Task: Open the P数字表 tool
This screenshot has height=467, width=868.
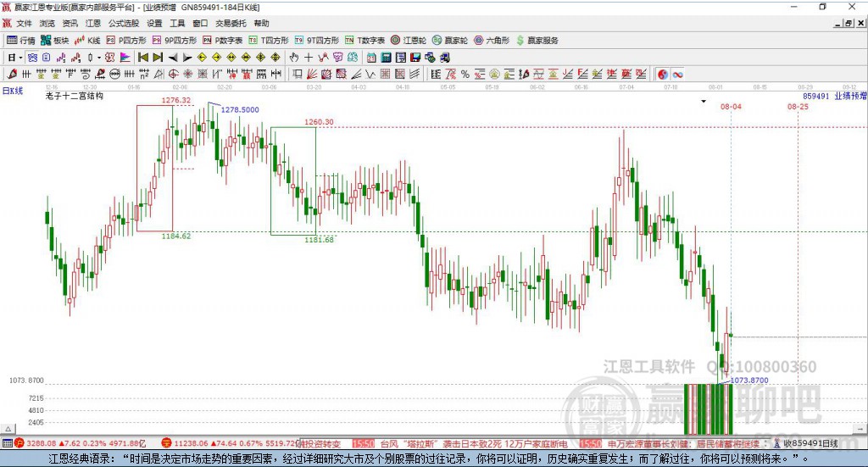Action: click(223, 41)
